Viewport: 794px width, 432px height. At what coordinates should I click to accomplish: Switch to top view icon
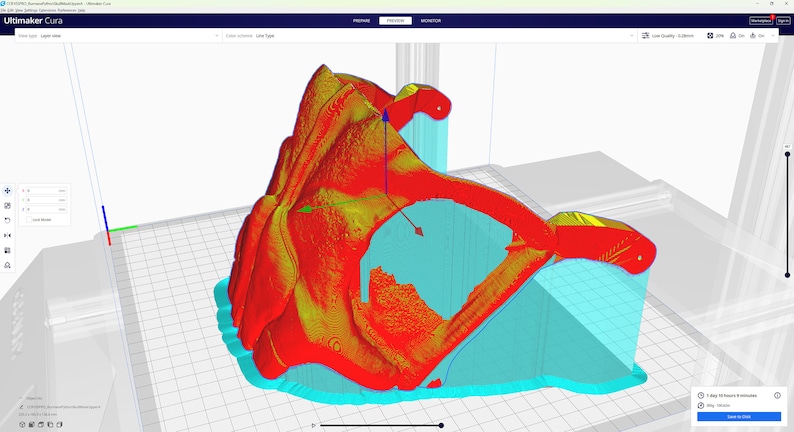click(x=41, y=424)
